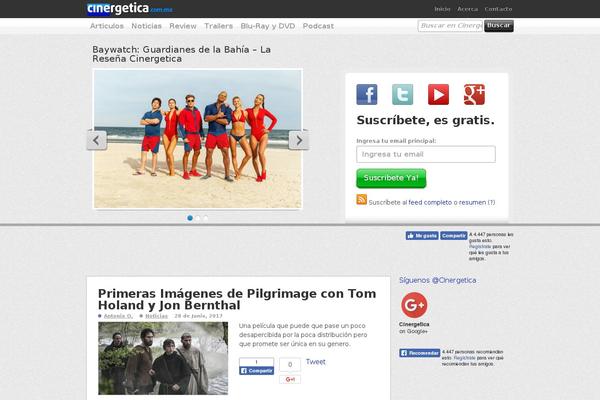Click the Acerca header link

[x=468, y=9]
